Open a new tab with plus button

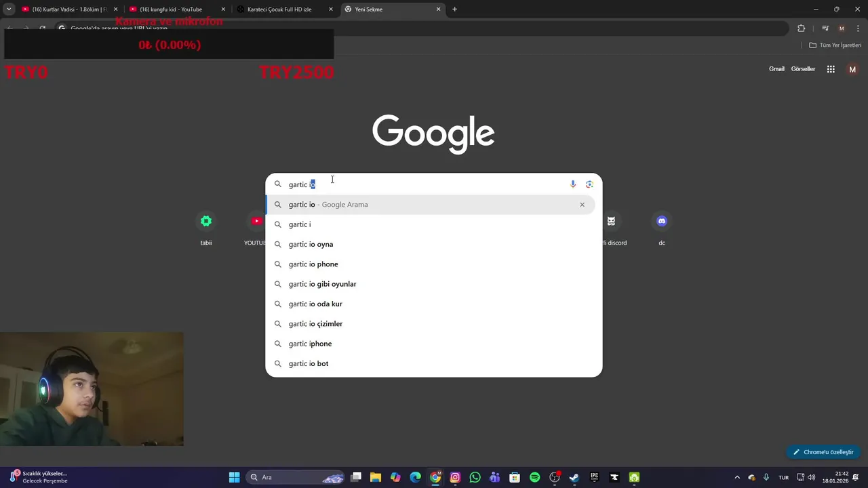tap(454, 9)
